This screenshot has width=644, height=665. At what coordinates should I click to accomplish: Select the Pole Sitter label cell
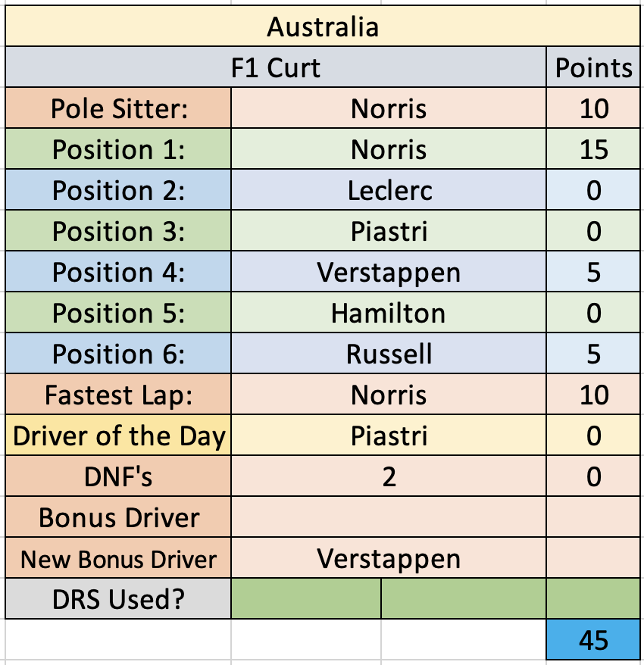[x=118, y=108]
